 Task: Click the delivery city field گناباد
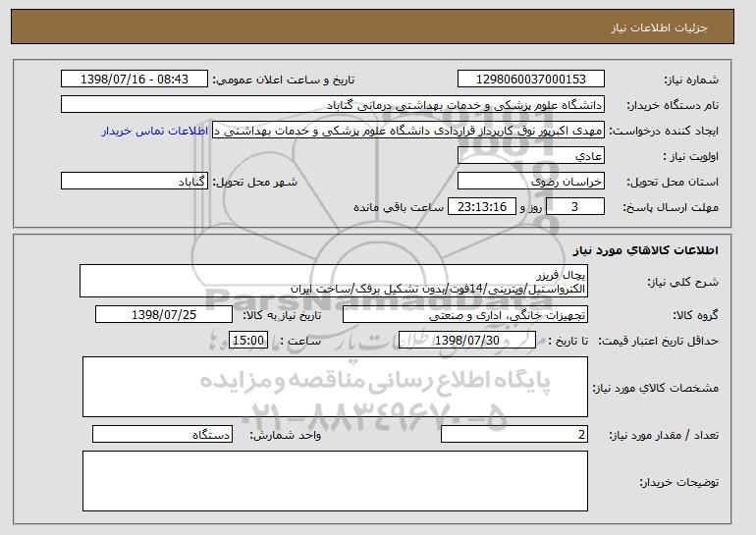tap(135, 182)
